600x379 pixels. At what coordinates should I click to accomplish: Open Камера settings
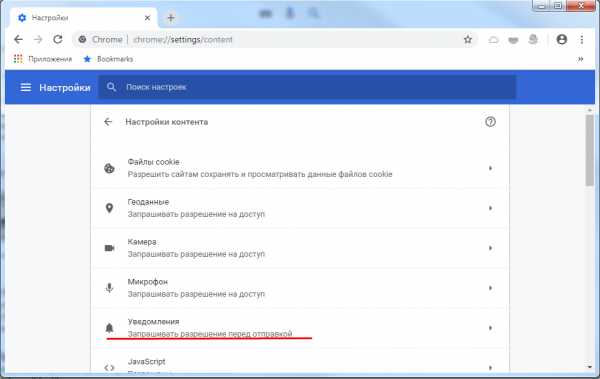pos(300,248)
